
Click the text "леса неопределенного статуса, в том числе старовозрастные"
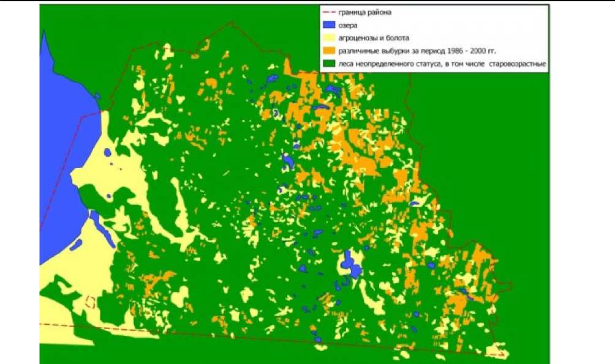tap(442, 64)
